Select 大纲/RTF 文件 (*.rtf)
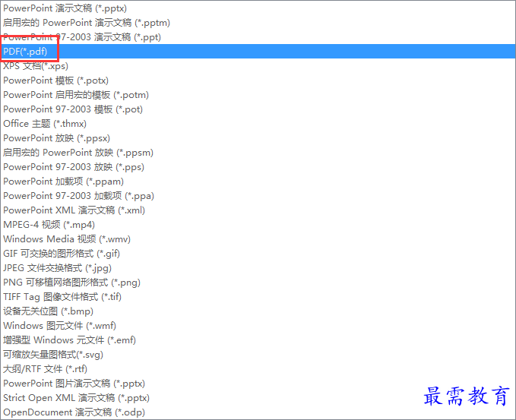This screenshot has height=420, width=516. [x=258, y=369]
